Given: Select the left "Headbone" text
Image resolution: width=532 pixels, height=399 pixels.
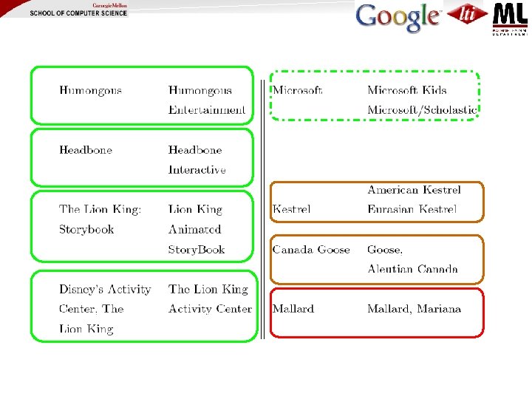Looking at the screenshot, I should pos(86,149).
